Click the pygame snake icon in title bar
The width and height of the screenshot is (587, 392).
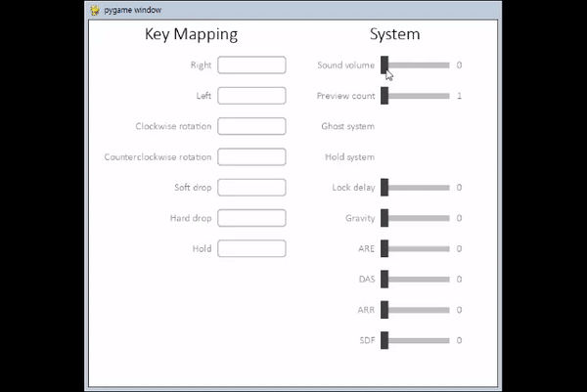tap(95, 10)
